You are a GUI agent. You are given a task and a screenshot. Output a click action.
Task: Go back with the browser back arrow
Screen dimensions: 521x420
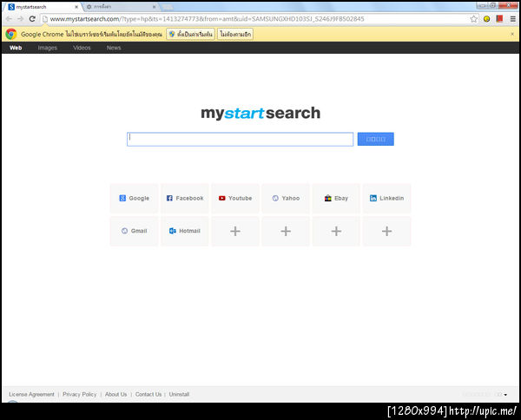click(x=9, y=19)
